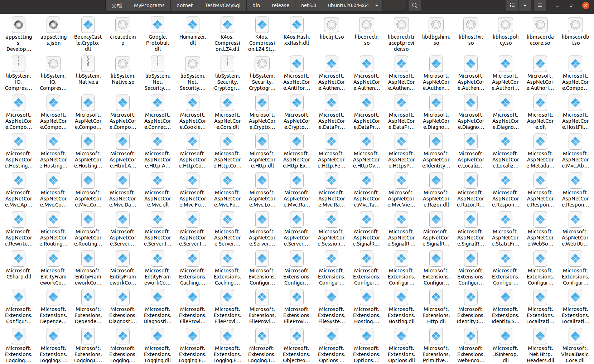Image resolution: width=594 pixels, height=364 pixels.
Task: Select the Microsoft.AspNetCore.Mvc.dll icon
Action: click(x=158, y=180)
